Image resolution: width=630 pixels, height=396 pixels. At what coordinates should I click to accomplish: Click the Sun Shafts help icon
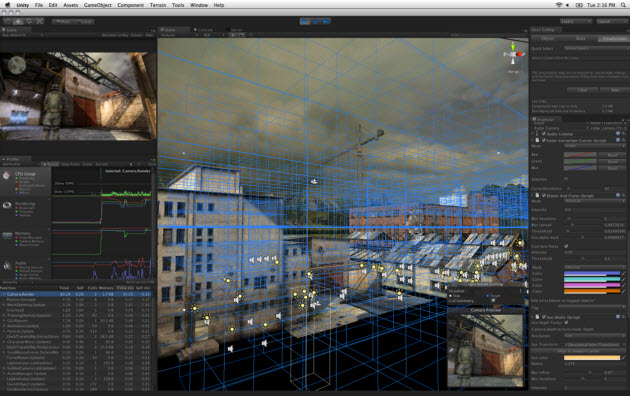pos(618,317)
